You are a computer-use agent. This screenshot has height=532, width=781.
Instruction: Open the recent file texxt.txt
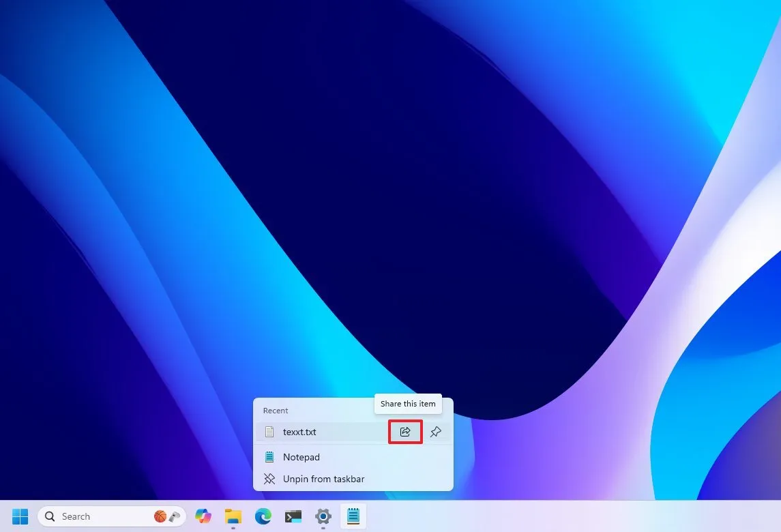click(299, 432)
